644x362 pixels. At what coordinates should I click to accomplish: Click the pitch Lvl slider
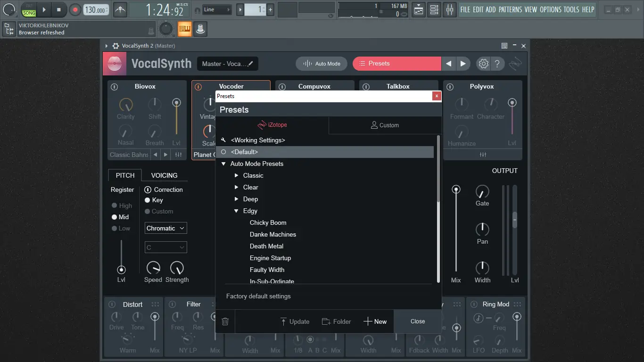click(x=122, y=257)
